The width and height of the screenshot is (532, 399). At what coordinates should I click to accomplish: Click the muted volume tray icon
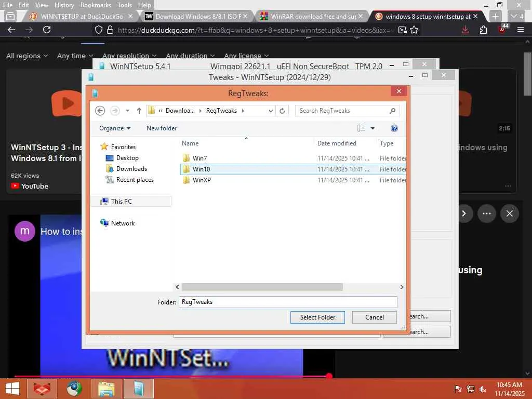coord(483,389)
